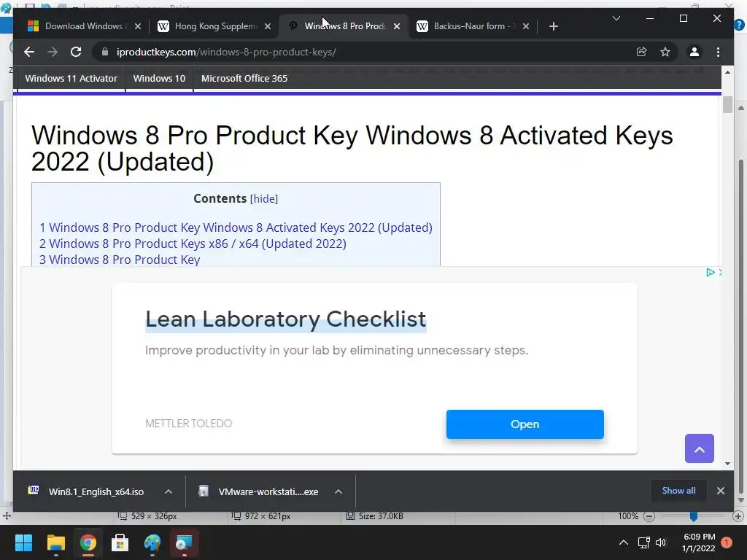This screenshot has height=560, width=747.
Task: Click Paint zoom slider handle
Action: (694, 516)
